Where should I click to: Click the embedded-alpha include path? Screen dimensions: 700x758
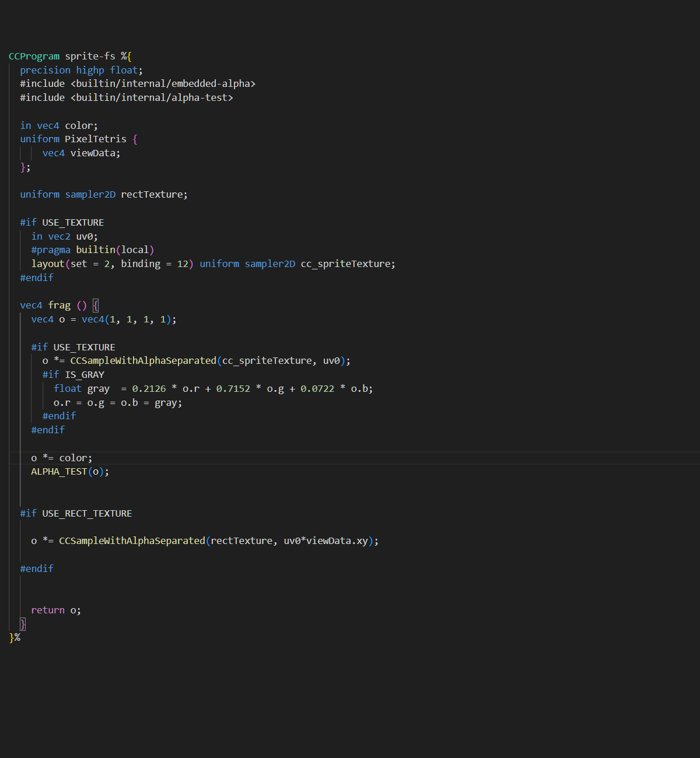[x=163, y=83]
